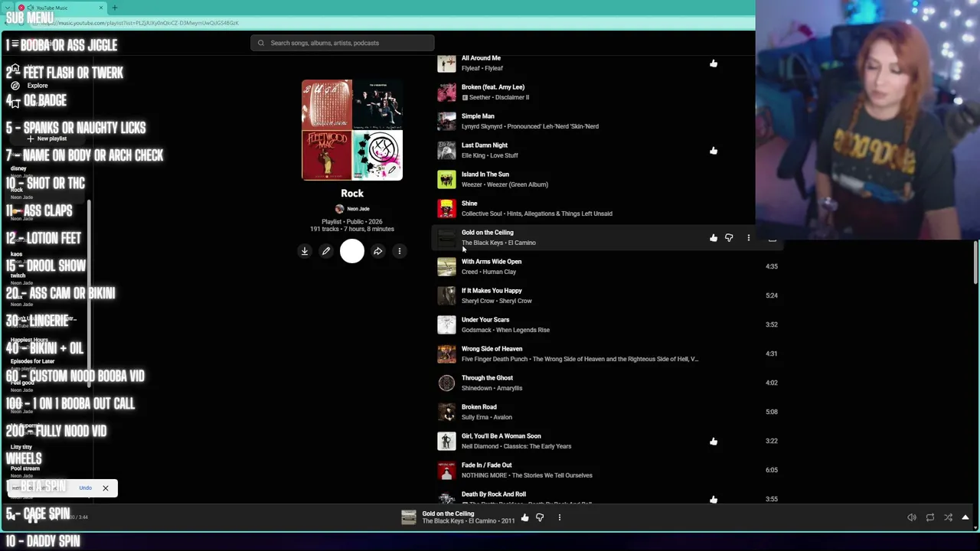Open Collective Soul artist link

point(482,214)
